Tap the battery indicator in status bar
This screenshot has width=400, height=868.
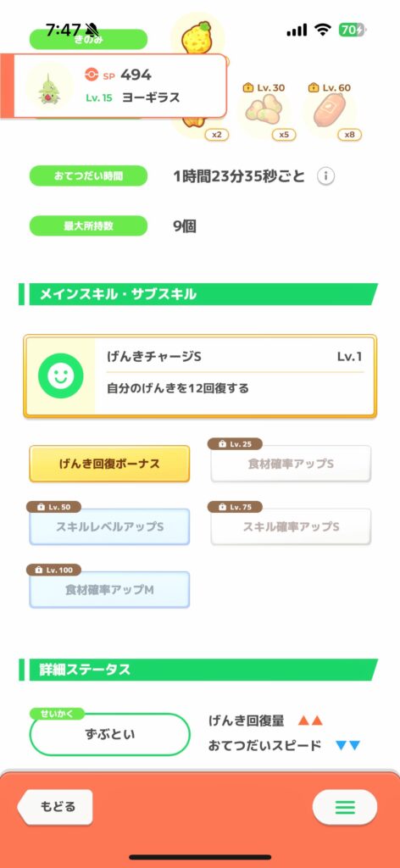[x=353, y=30]
